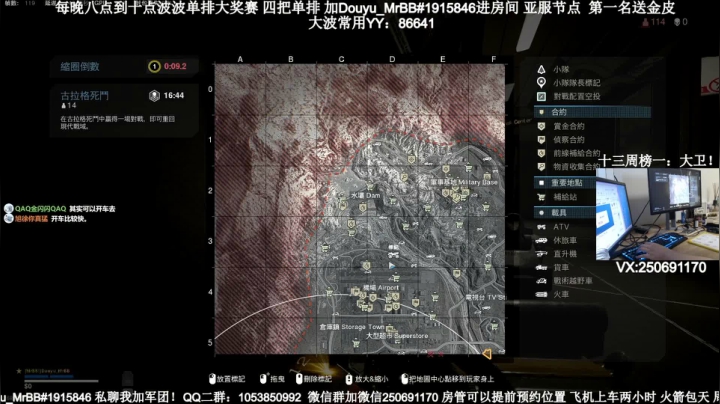This screenshot has height=404, width=720.
Task: Click the 賞金合約 bounty contract icon
Action: tap(541, 126)
